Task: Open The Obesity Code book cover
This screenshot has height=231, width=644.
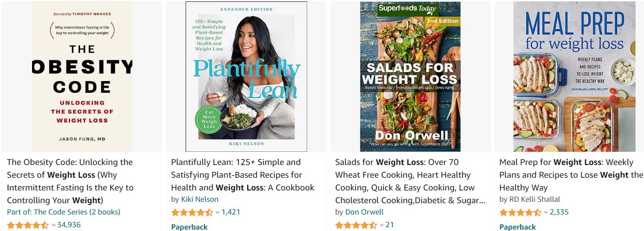Action: coord(82,76)
